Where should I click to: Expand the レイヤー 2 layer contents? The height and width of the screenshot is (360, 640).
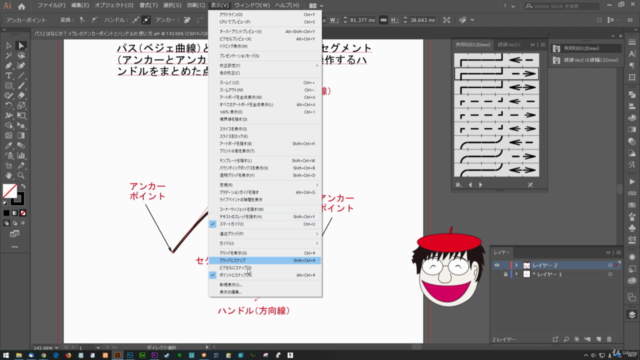click(516, 265)
